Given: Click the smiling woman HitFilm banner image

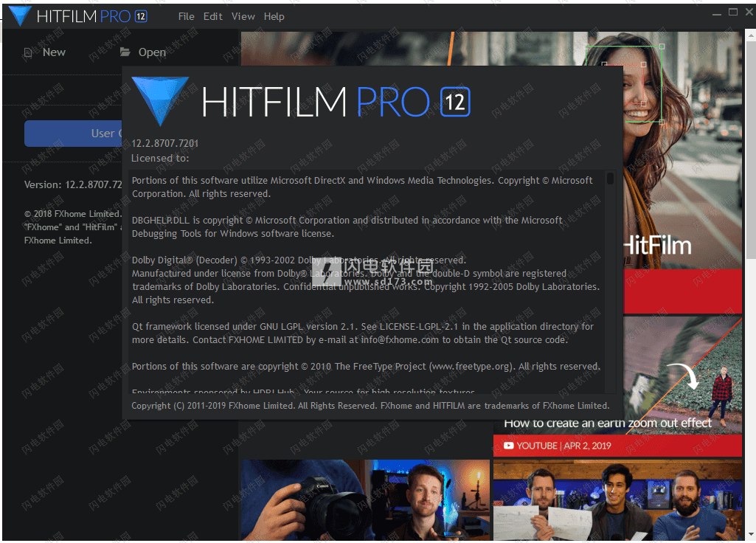Looking at the screenshot, I should click(682, 150).
